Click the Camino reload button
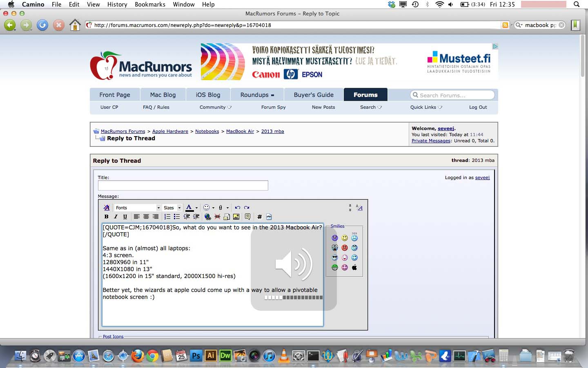The image size is (588, 368). click(x=42, y=25)
